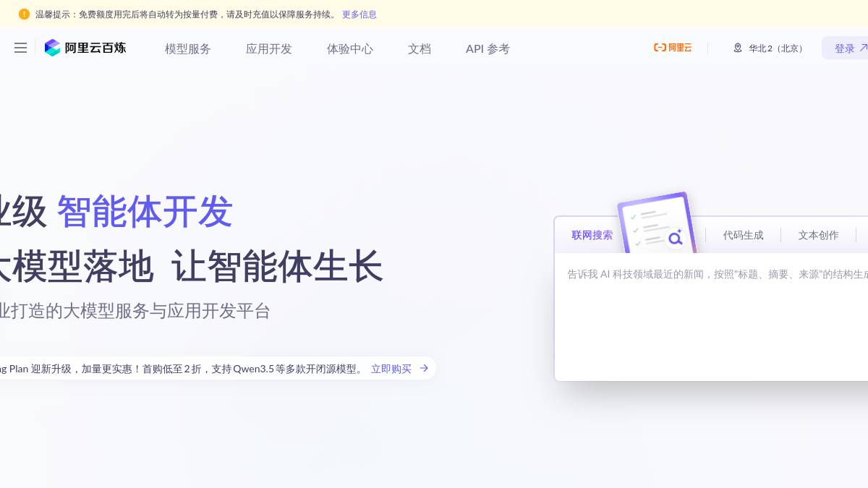
Task: Switch to the 代码生成 tab
Action: point(744,235)
